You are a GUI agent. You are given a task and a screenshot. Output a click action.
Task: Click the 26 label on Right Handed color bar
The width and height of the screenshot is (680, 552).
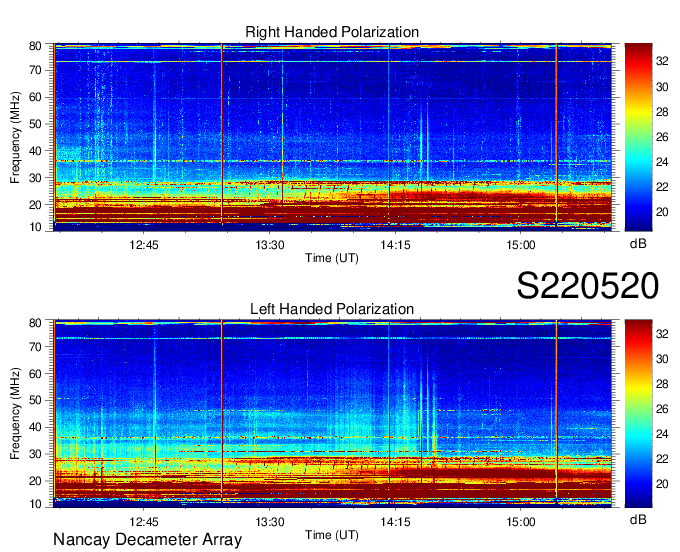[662, 137]
